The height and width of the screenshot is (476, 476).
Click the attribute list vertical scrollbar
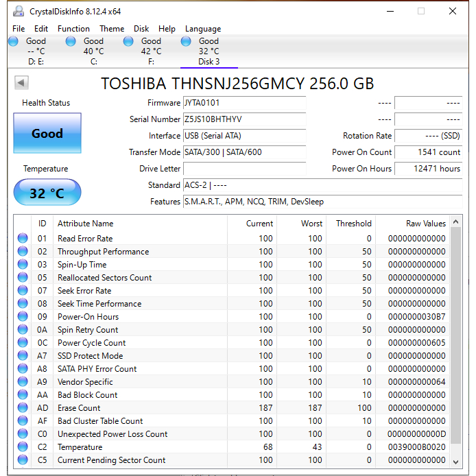click(456, 343)
